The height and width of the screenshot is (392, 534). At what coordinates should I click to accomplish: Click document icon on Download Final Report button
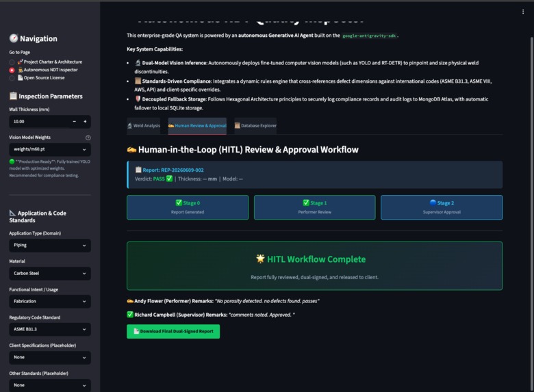pos(136,331)
